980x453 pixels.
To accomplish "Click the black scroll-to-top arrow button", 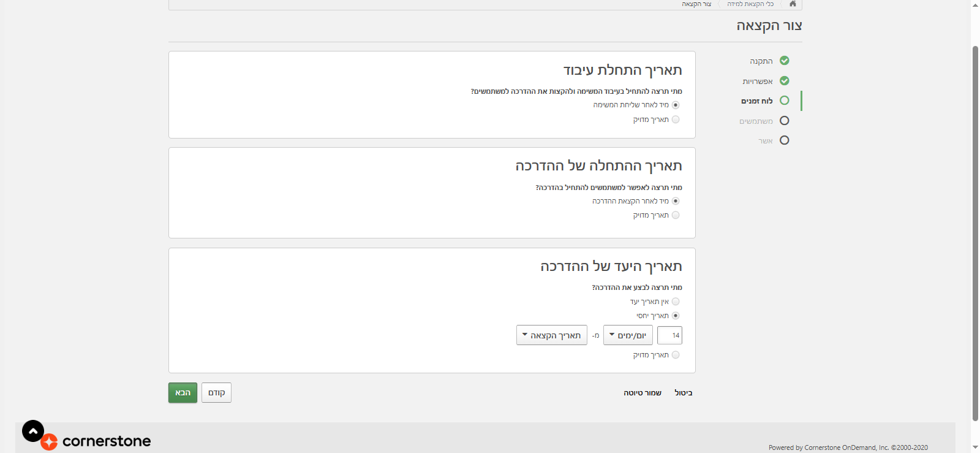I will pos(33,431).
